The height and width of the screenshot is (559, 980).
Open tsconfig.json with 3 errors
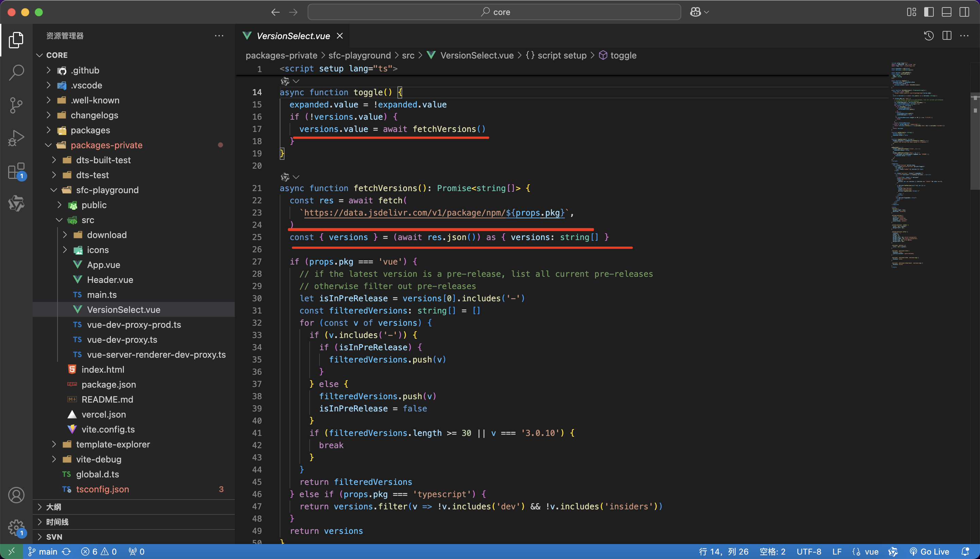102,490
